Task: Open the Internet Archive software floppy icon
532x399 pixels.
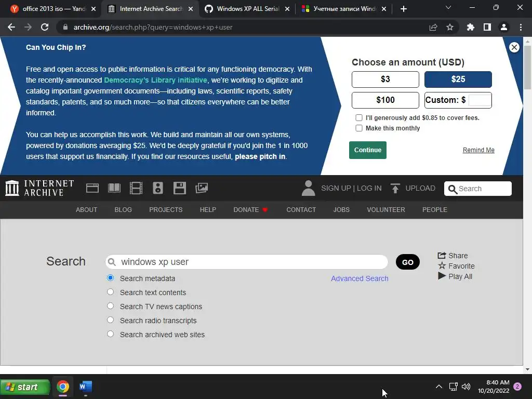Action: click(179, 188)
